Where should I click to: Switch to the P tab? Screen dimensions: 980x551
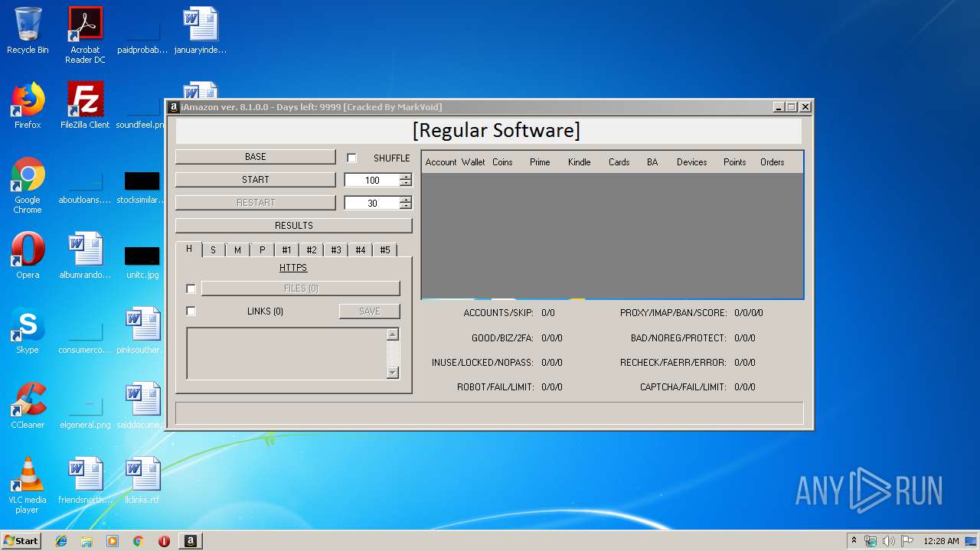[262, 250]
